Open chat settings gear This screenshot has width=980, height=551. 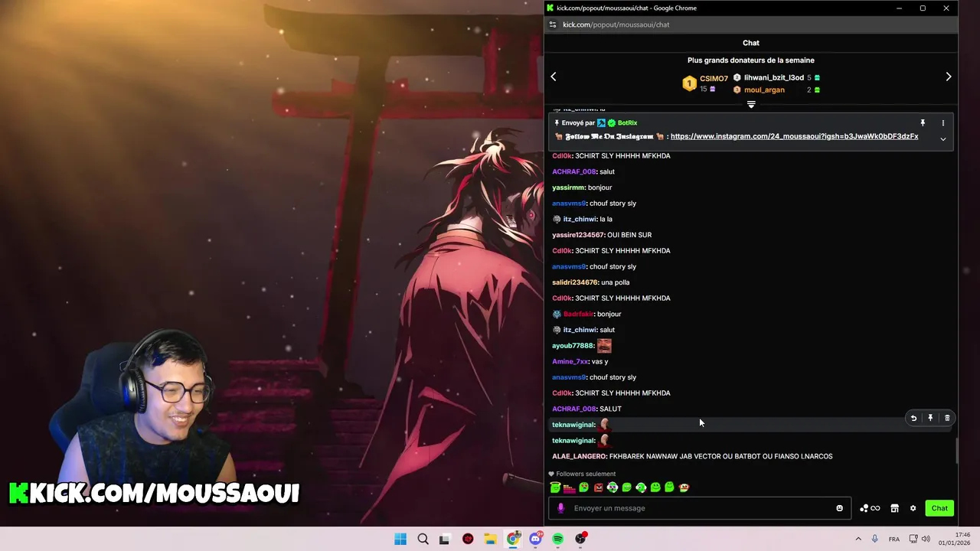pyautogui.click(x=913, y=508)
